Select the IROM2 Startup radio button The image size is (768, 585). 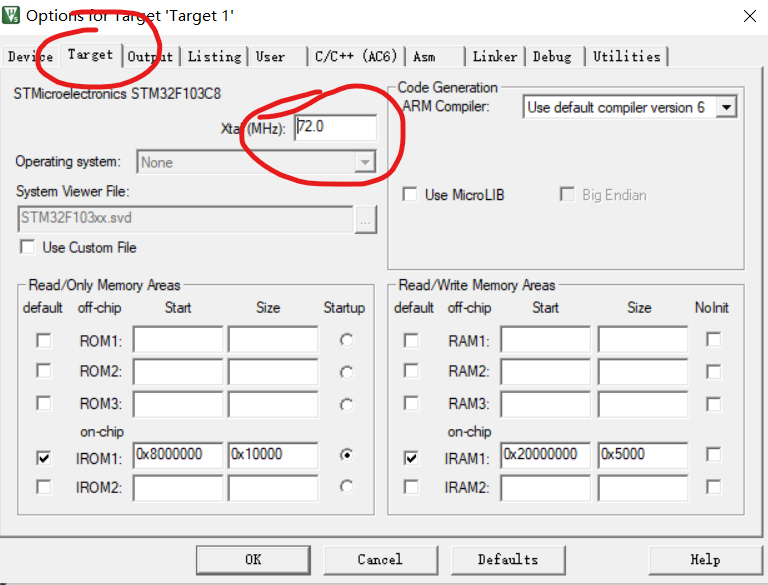pos(346,486)
